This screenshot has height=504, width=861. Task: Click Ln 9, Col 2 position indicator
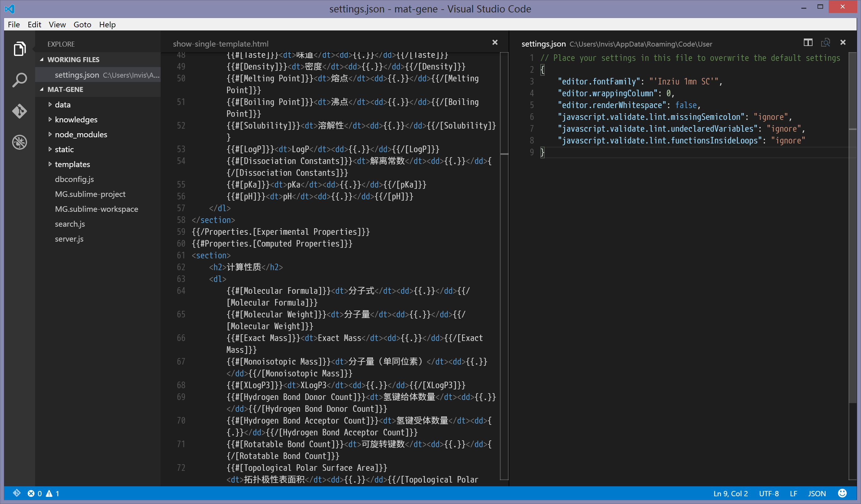tap(730, 493)
